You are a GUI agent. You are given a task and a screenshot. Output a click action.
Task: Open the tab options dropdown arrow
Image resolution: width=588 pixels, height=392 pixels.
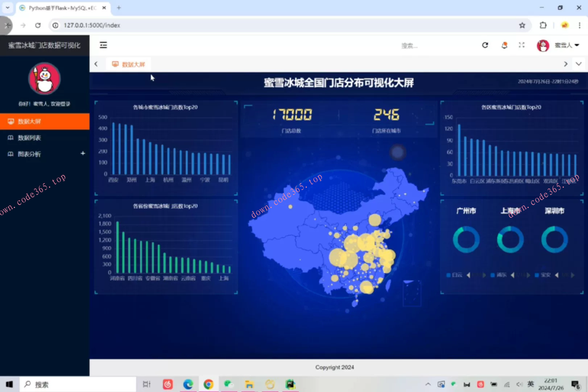579,64
